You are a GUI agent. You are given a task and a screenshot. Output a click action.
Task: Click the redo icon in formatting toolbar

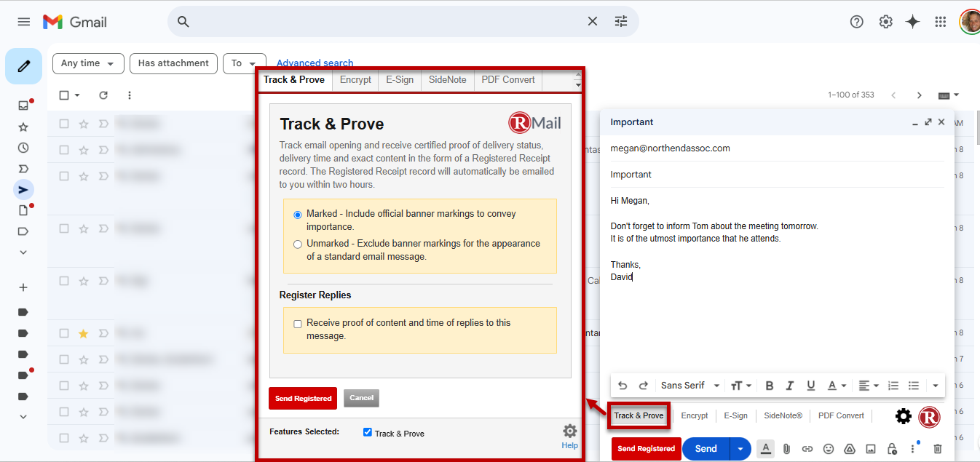pos(643,386)
